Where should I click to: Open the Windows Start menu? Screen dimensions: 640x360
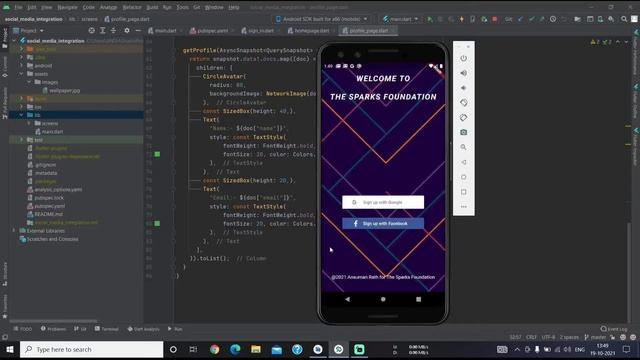[10, 349]
